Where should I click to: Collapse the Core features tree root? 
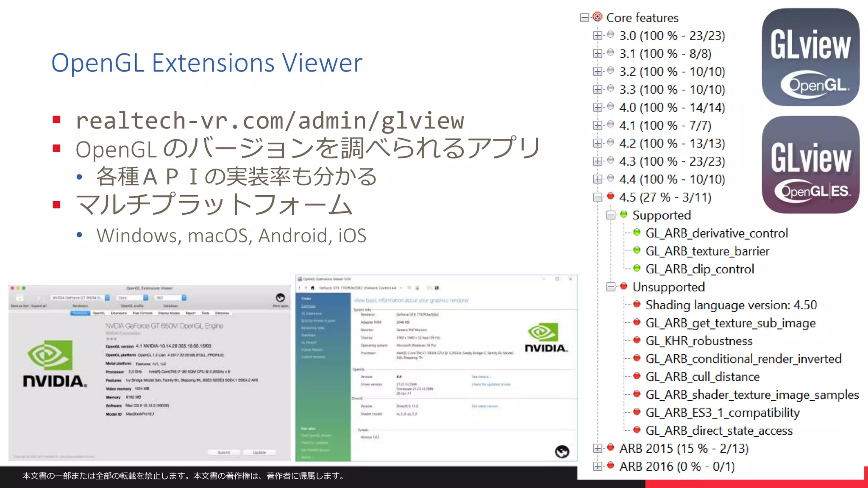[584, 18]
